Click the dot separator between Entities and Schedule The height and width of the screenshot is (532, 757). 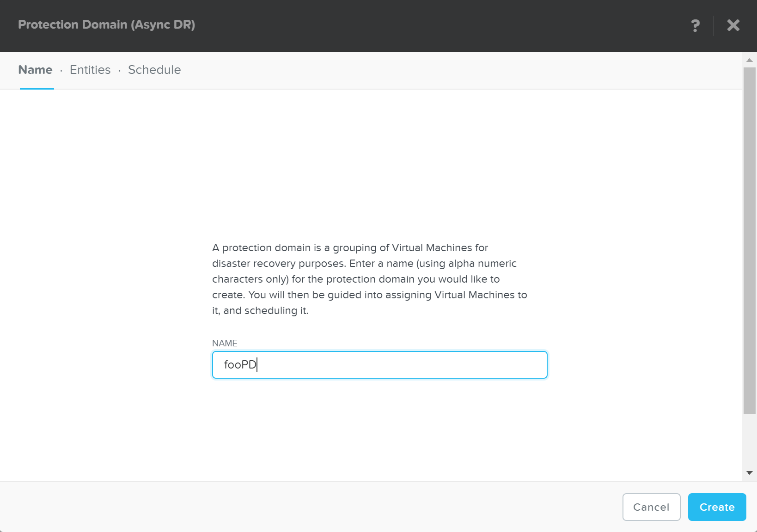[x=119, y=71]
